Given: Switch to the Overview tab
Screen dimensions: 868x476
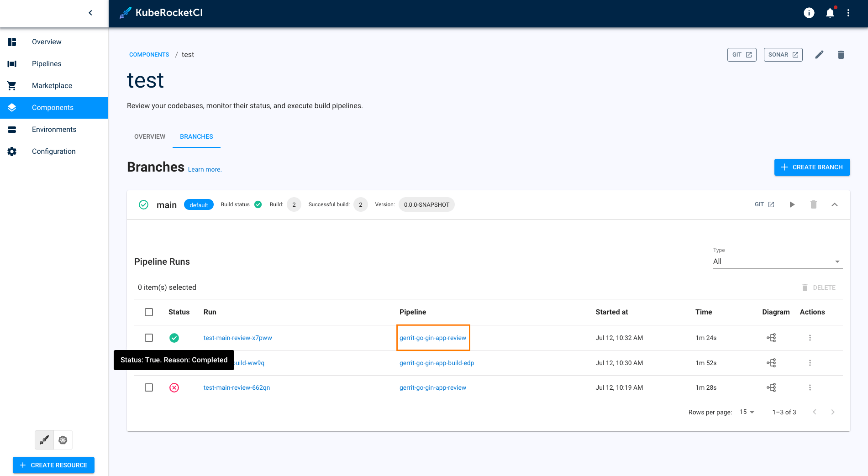Looking at the screenshot, I should (150, 136).
